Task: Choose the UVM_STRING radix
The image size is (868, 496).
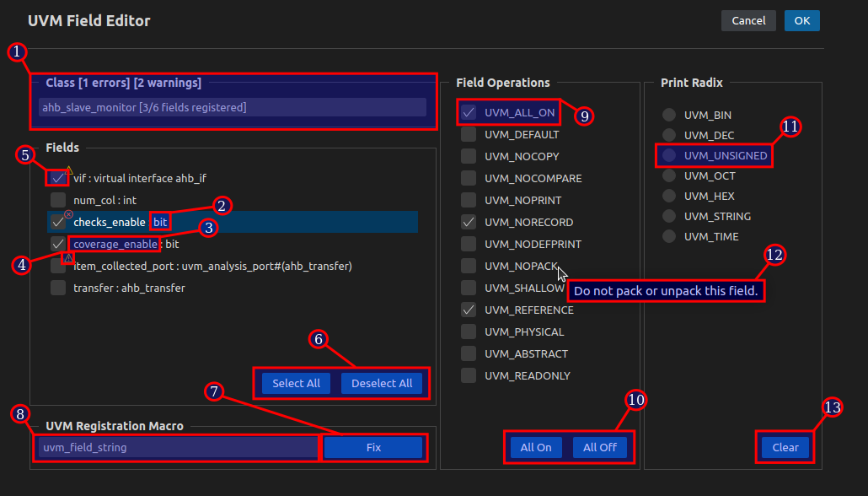Action: click(x=668, y=216)
